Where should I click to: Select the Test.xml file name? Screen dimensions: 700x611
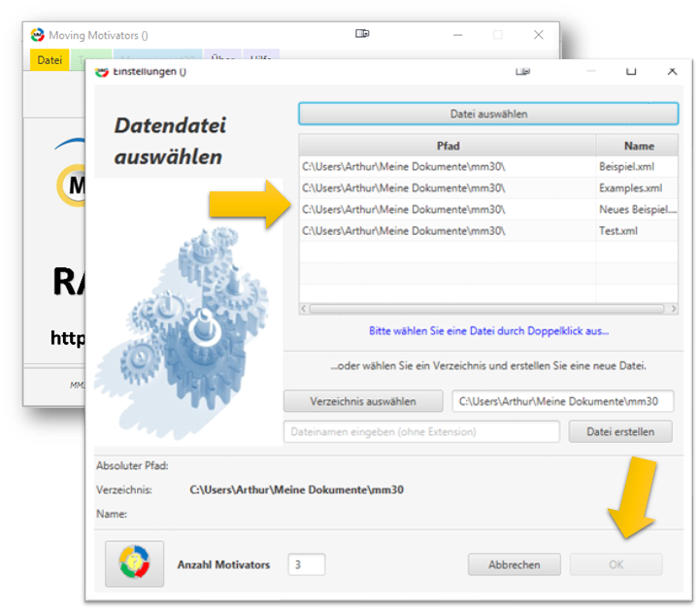(x=617, y=231)
